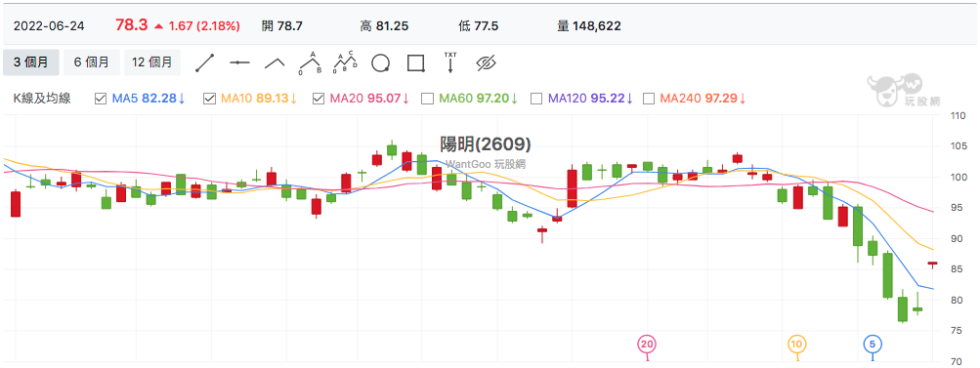Viewport: 980px width, 368px height.
Task: Click the low price 低 77.5
Action: click(479, 26)
